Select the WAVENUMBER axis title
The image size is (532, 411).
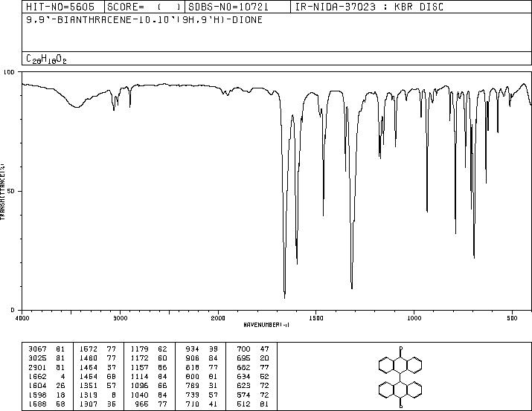pyautogui.click(x=266, y=325)
